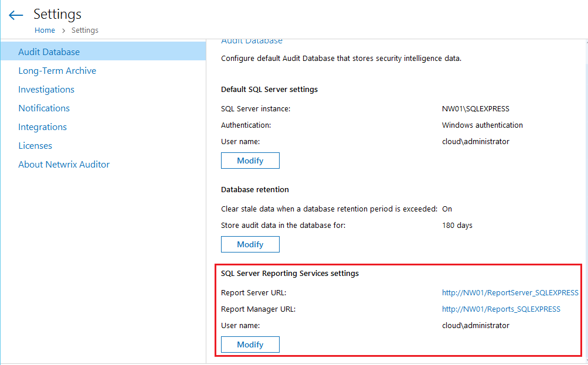Modify the Default SQL Server settings
The image size is (588, 365).
click(x=250, y=161)
